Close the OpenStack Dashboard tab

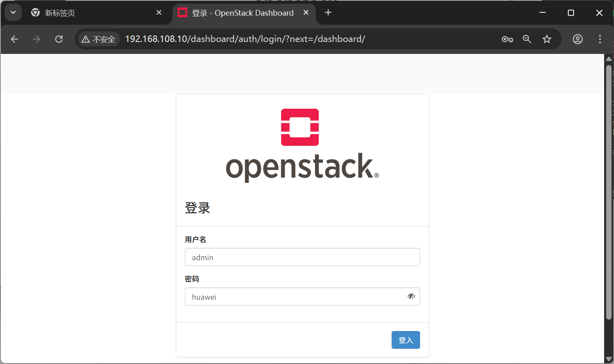pos(306,13)
